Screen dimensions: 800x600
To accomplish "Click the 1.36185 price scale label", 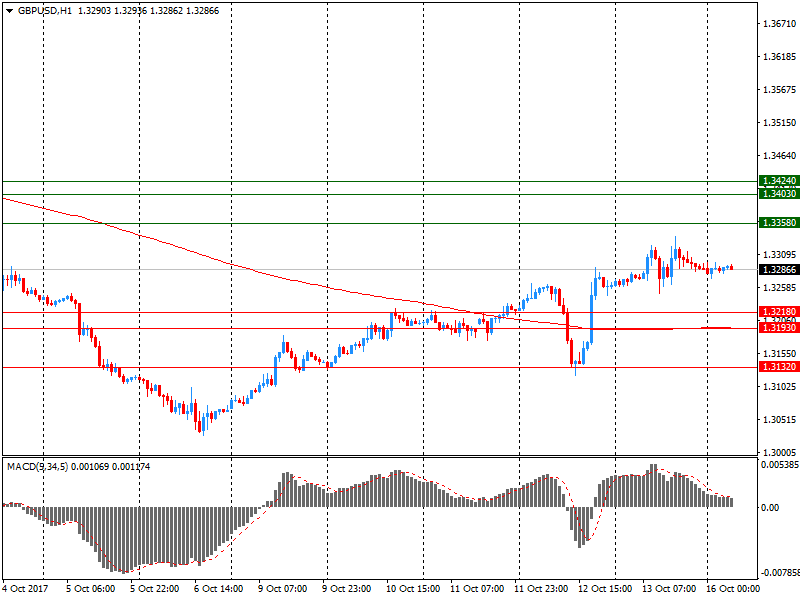I will pos(779,57).
